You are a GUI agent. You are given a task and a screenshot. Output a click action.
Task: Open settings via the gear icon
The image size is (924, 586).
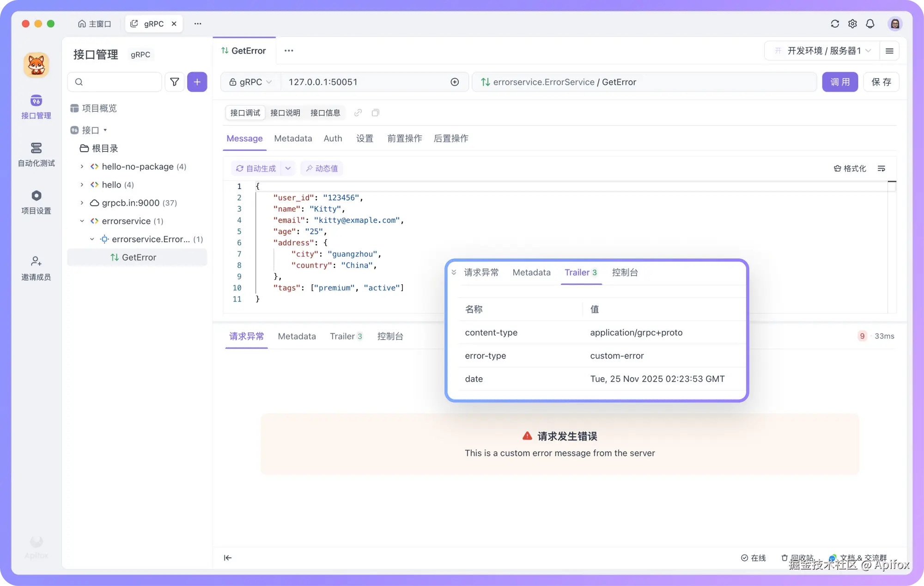[853, 24]
